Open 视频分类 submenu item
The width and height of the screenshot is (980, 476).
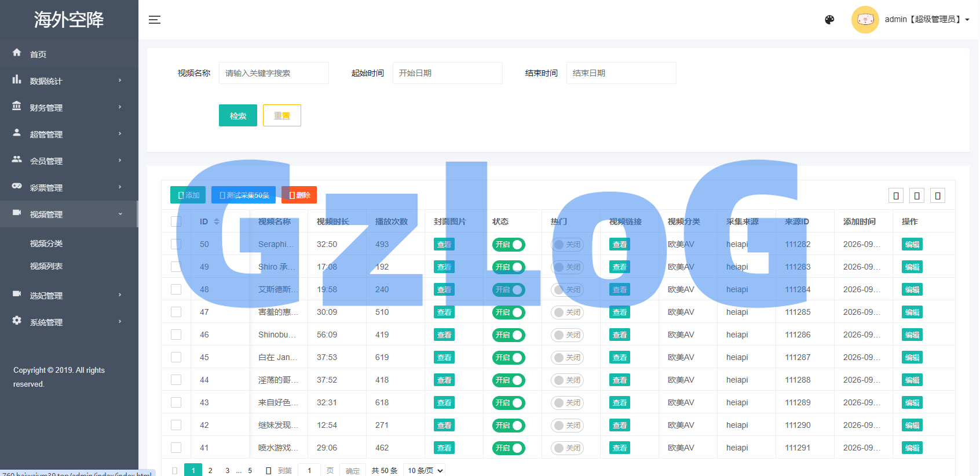click(46, 244)
